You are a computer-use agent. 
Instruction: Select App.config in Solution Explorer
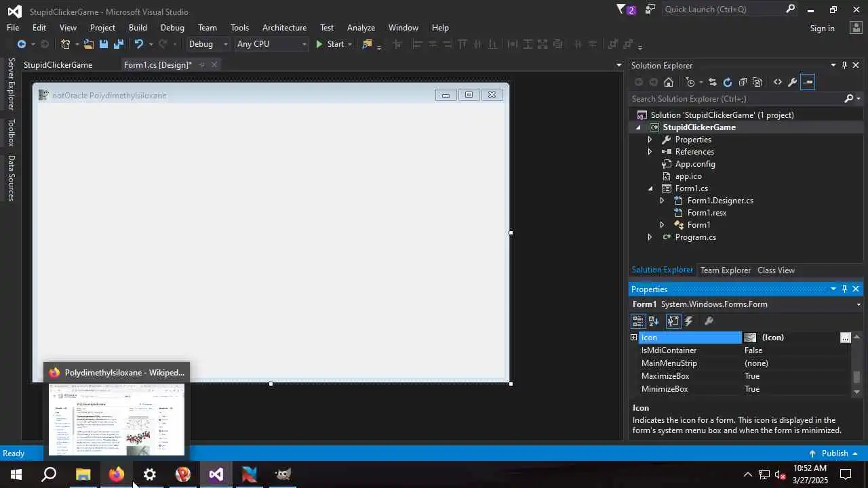point(695,164)
